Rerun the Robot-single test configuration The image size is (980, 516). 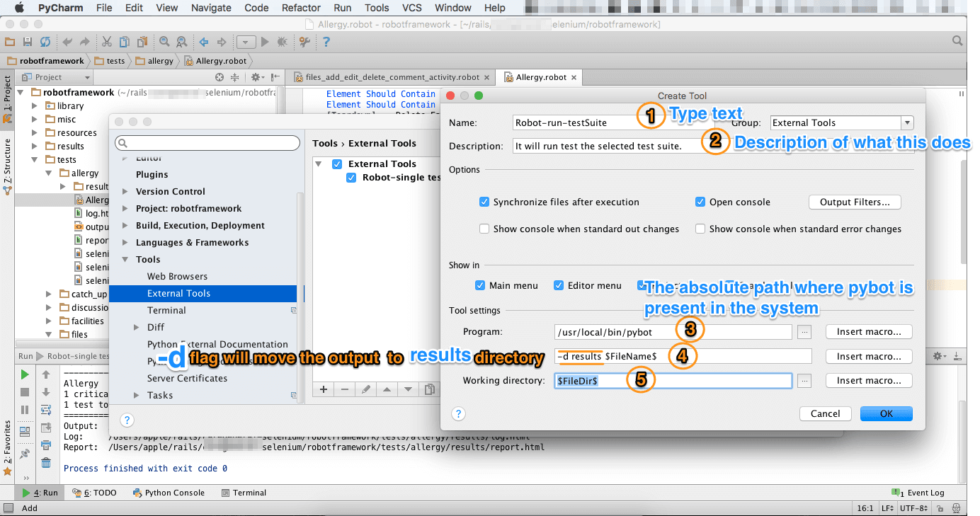23,375
